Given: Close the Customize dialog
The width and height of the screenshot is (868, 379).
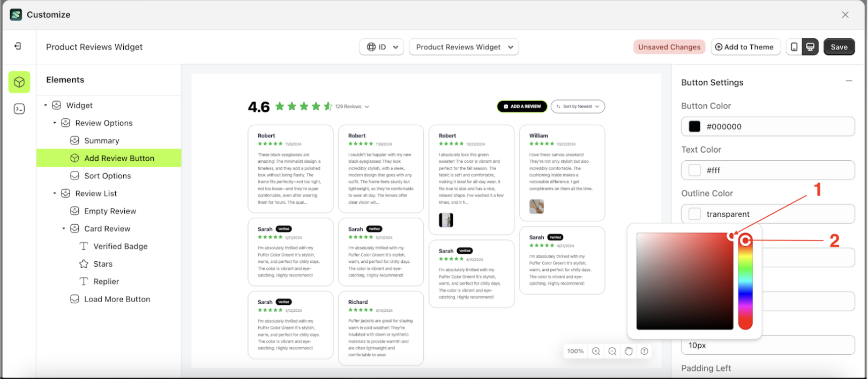Looking at the screenshot, I should point(845,15).
